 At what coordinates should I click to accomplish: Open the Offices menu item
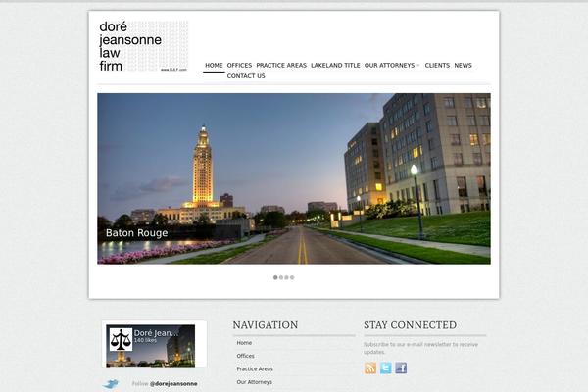239,66
